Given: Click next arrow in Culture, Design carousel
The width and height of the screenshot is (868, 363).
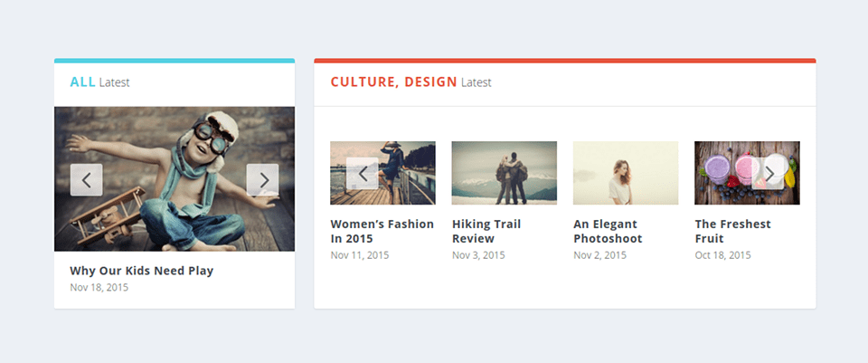Looking at the screenshot, I should click(x=768, y=173).
